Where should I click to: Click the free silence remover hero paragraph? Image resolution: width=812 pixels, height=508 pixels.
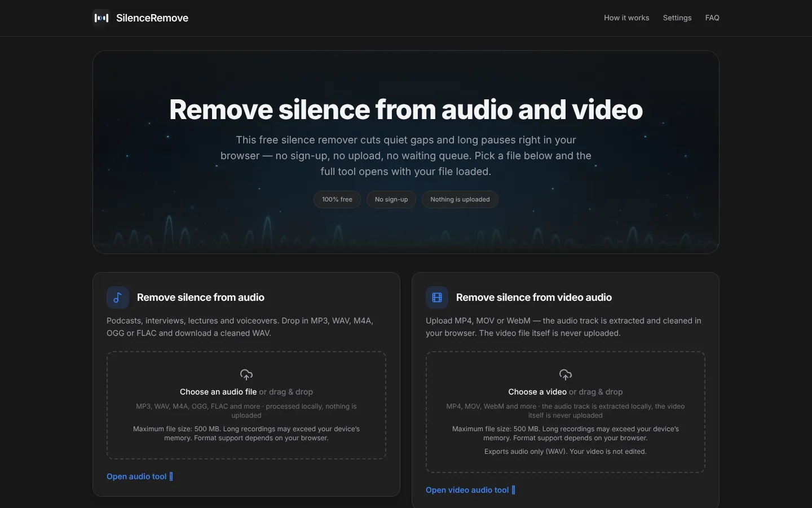pyautogui.click(x=406, y=156)
